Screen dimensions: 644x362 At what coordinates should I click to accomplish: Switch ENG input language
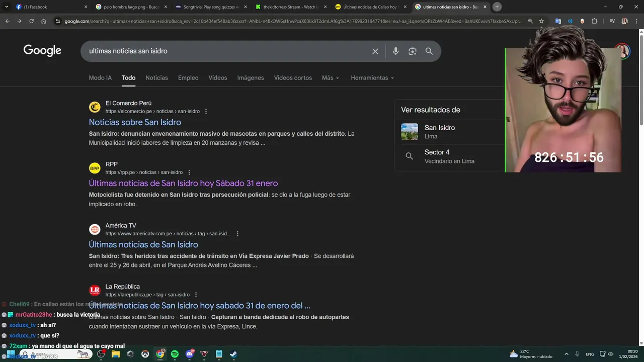click(590, 354)
